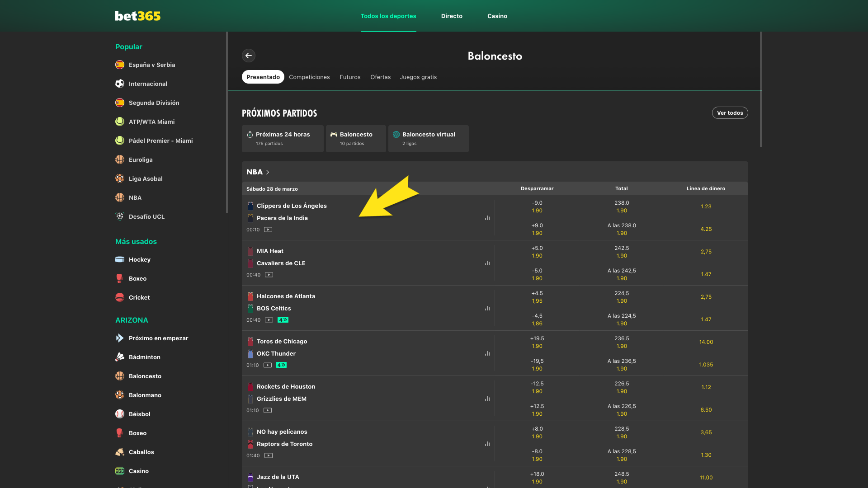This screenshot has height=488, width=868.
Task: Click the soccer ball icon for Internacional
Action: 120,84
